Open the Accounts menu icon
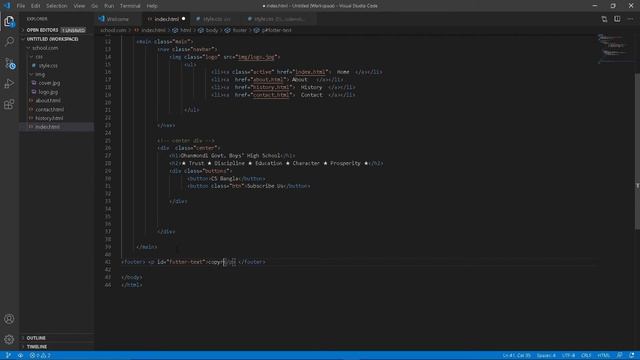640x360 pixels. [9, 319]
